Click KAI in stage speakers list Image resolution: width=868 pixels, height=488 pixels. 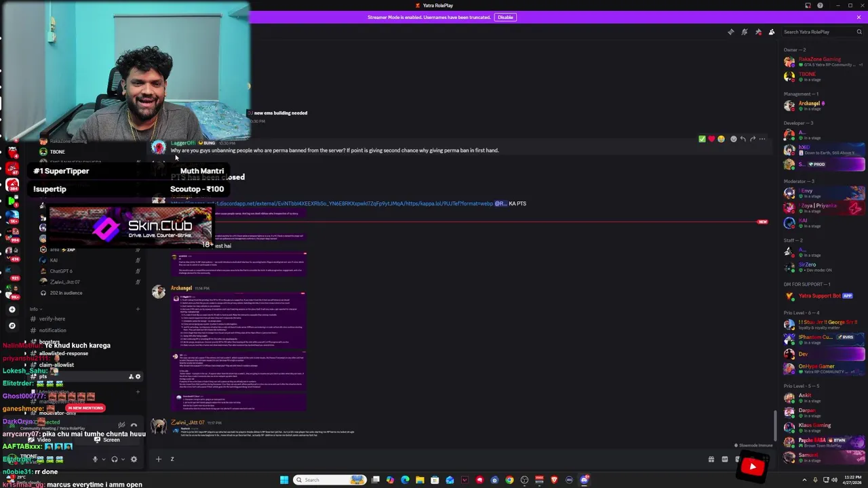(x=54, y=260)
